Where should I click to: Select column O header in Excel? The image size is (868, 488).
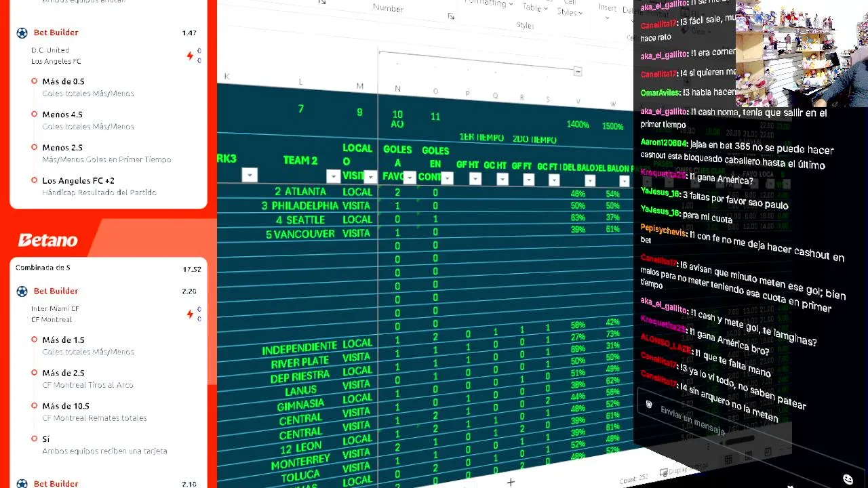(x=435, y=91)
